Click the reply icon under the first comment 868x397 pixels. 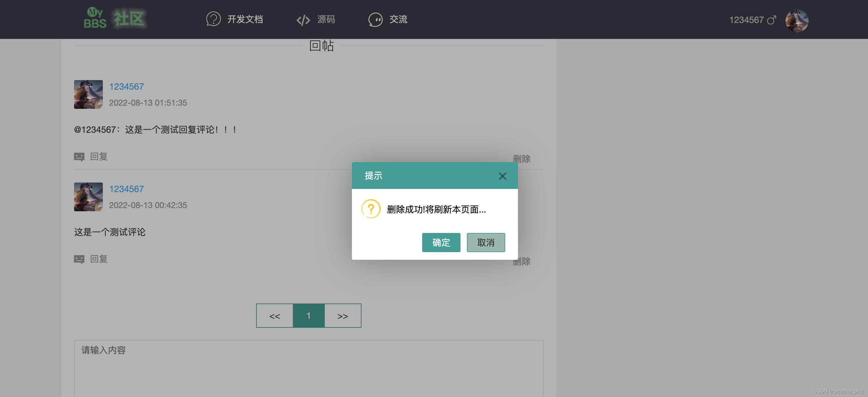(79, 157)
